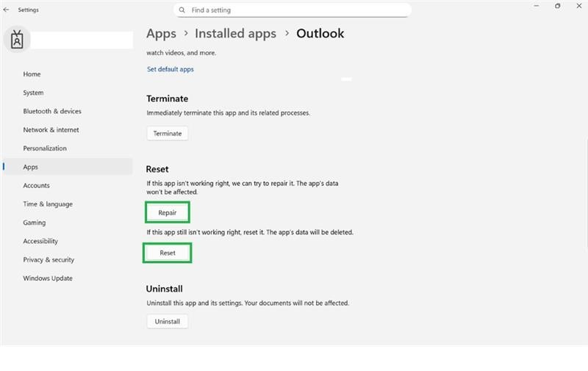This screenshot has width=588, height=371.
Task: Click the back arrow icon
Action: pyautogui.click(x=6, y=10)
